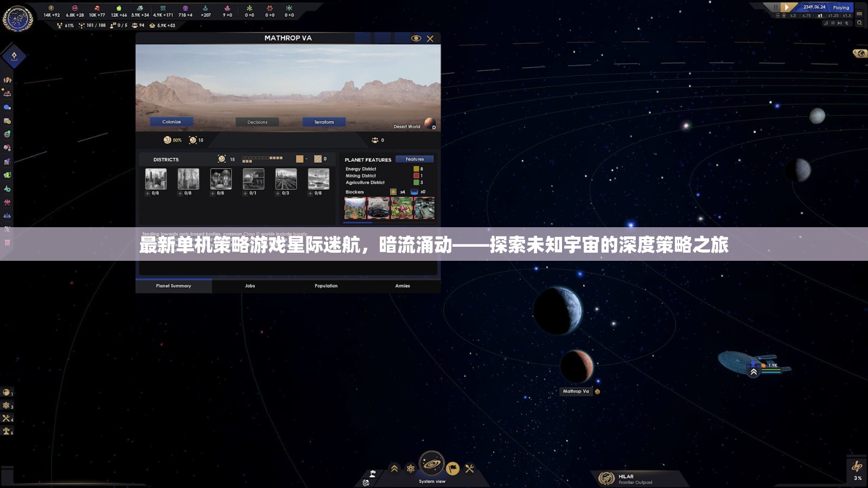
Task: Click the Desert World class icon
Action: pyautogui.click(x=430, y=124)
